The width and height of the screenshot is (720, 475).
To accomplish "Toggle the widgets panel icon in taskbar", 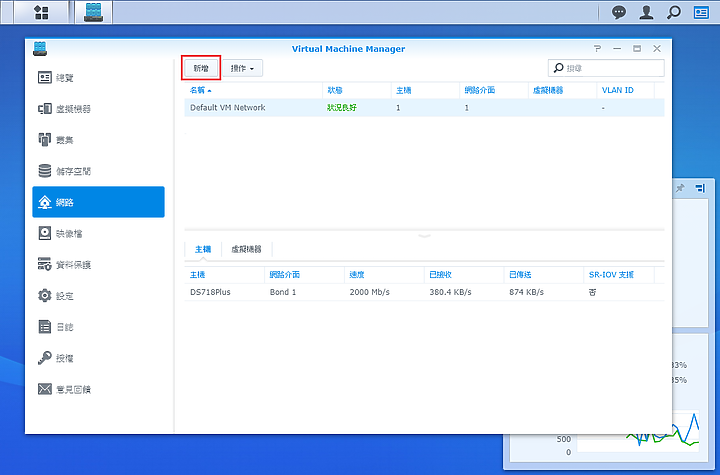I will click(701, 12).
